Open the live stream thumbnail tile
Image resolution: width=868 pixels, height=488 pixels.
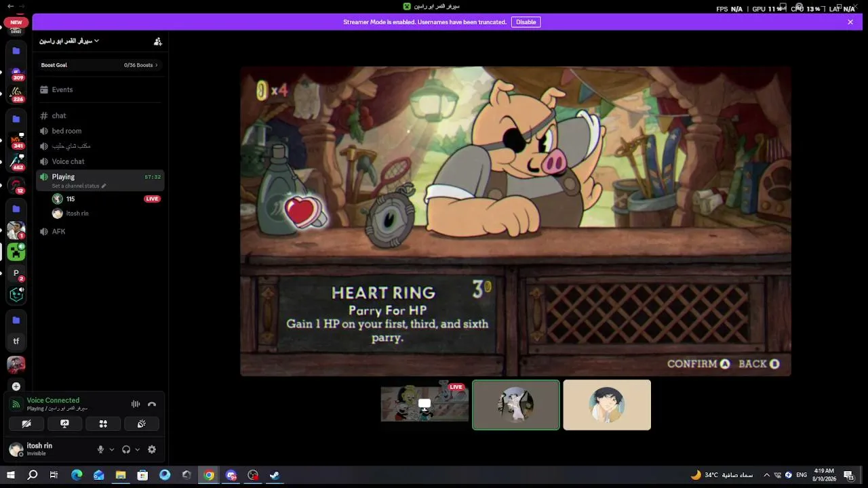[x=425, y=405]
